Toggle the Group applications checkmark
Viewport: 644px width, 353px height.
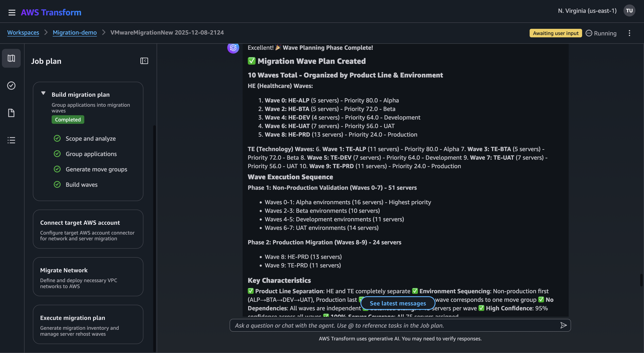(57, 153)
